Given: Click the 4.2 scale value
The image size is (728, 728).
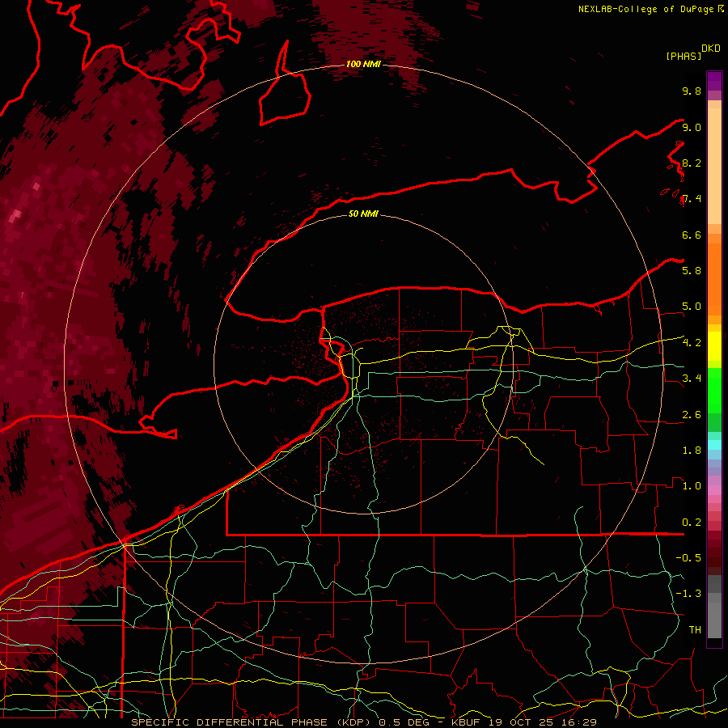Looking at the screenshot, I should pyautogui.click(x=692, y=342).
